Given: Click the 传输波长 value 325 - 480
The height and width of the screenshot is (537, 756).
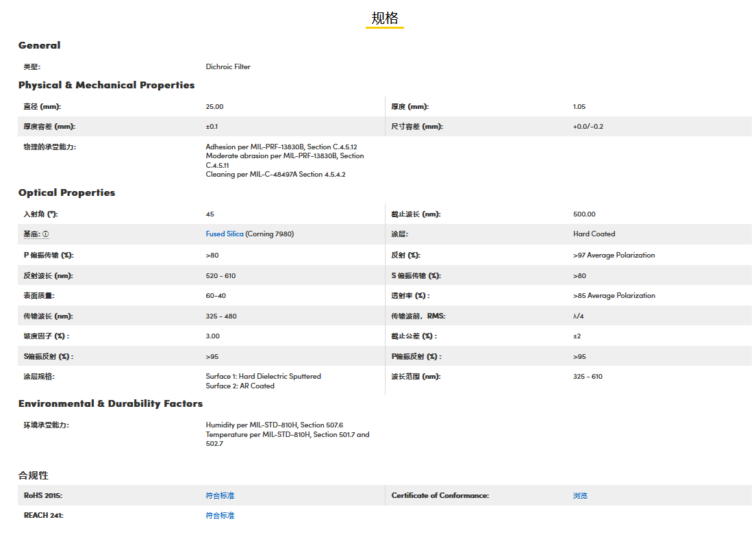Looking at the screenshot, I should (x=221, y=316).
